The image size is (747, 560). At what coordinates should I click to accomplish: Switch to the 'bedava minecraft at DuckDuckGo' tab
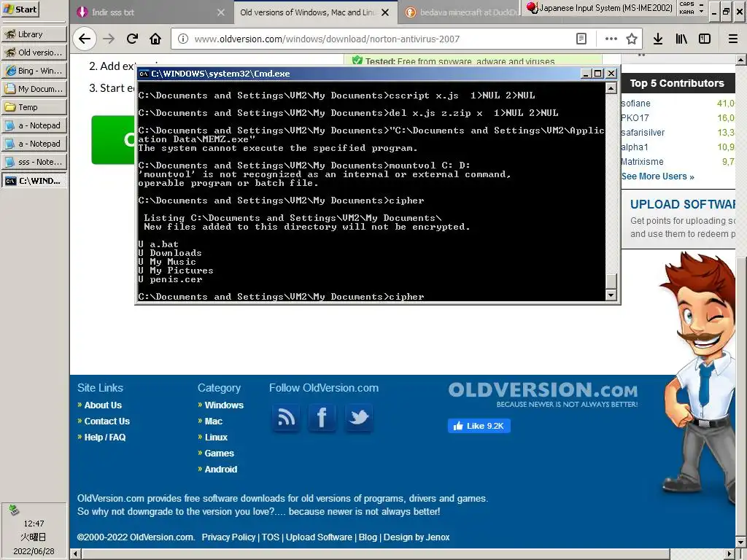tap(462, 12)
